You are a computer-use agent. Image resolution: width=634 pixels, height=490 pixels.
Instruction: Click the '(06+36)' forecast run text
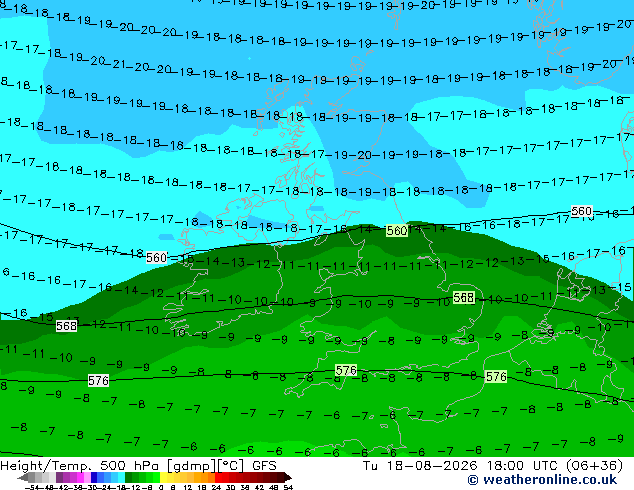coord(594,466)
